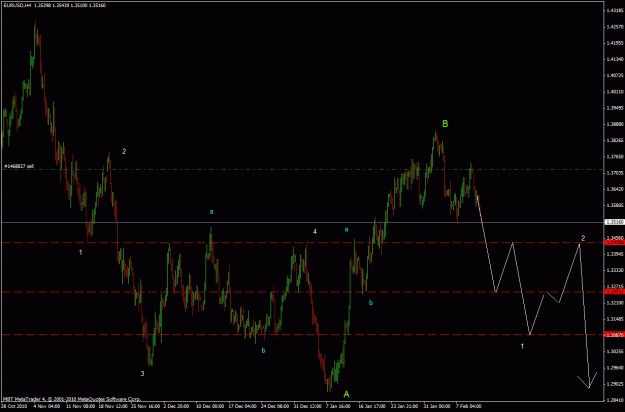Screen dimensions: 625x412
Task: Click the 1.28410 price axis label
Action: [x=615, y=400]
